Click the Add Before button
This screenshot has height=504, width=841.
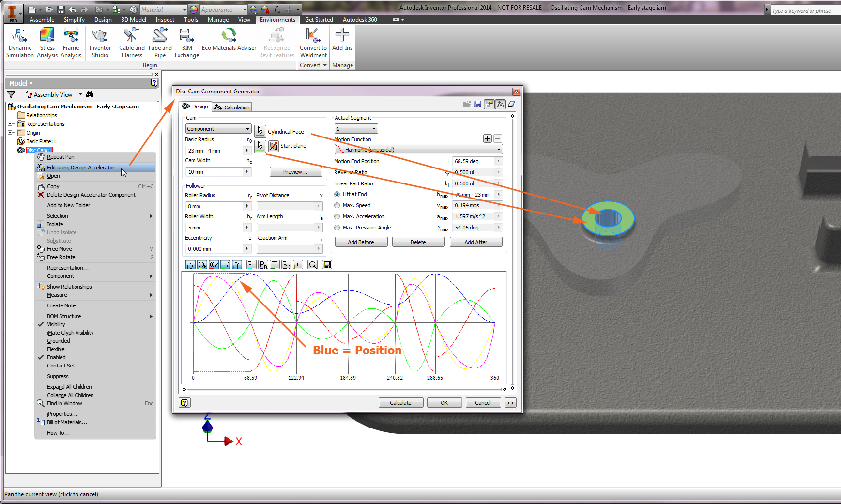pos(361,242)
